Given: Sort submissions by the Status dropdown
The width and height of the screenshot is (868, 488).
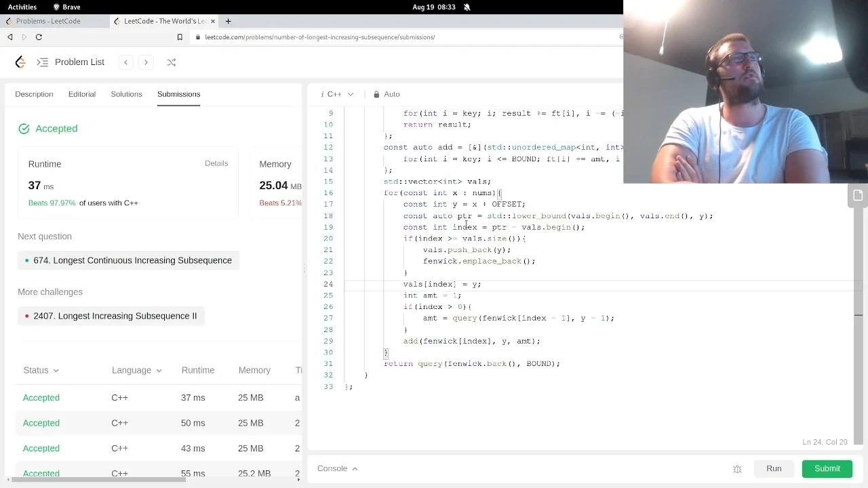Looking at the screenshot, I should click(41, 370).
